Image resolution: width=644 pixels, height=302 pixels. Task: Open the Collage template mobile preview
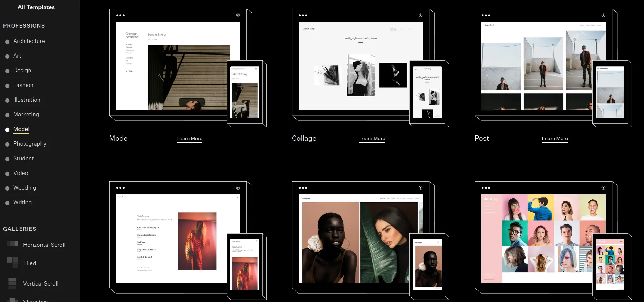tap(427, 92)
